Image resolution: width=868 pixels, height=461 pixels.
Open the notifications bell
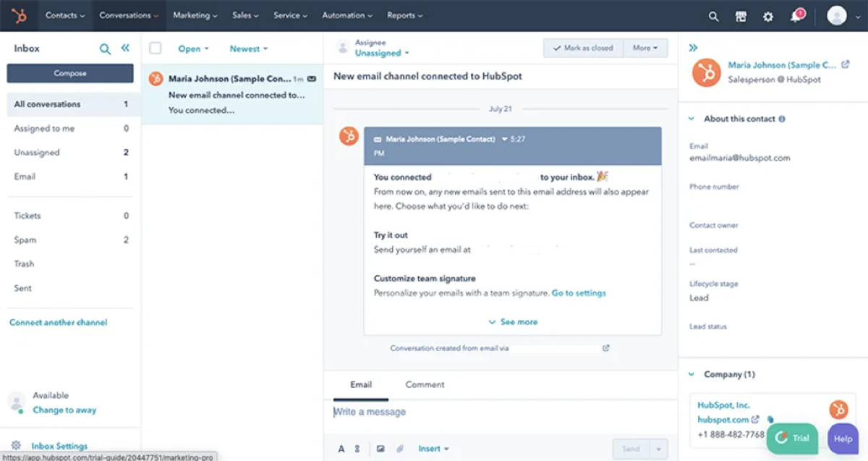796,16
